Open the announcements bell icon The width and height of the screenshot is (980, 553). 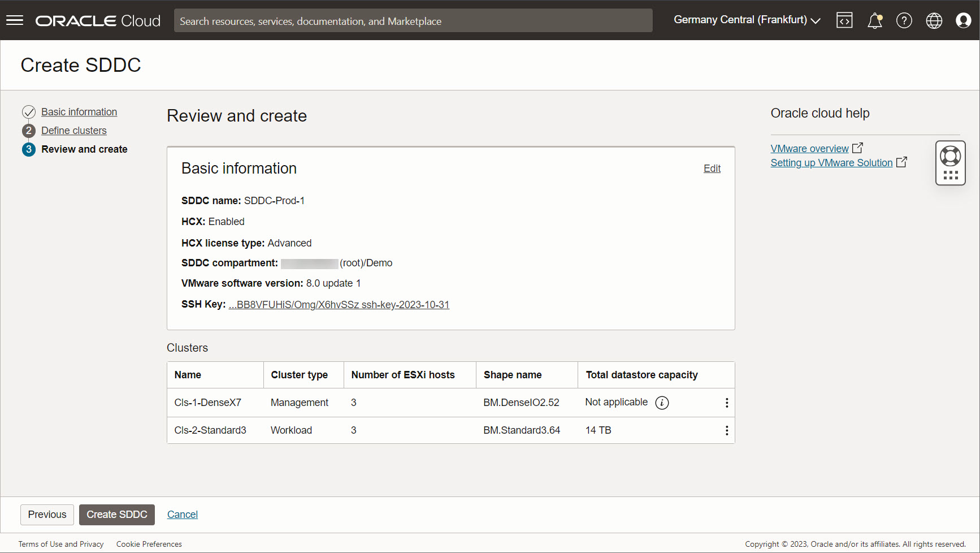click(x=875, y=21)
